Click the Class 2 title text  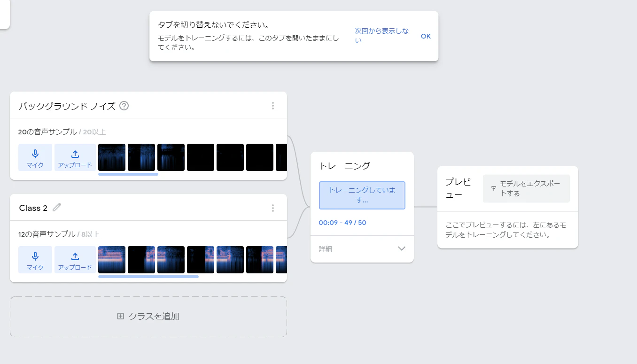coord(33,208)
